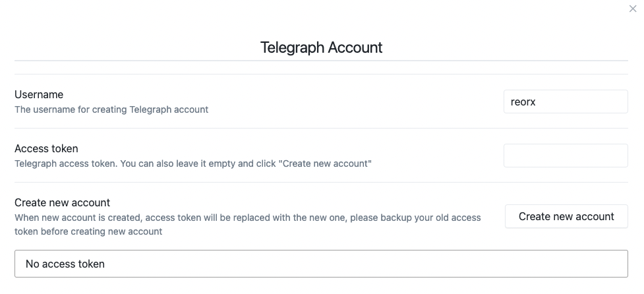Click the Username input field
Viewport: 644px width, 294px height.
[566, 102]
